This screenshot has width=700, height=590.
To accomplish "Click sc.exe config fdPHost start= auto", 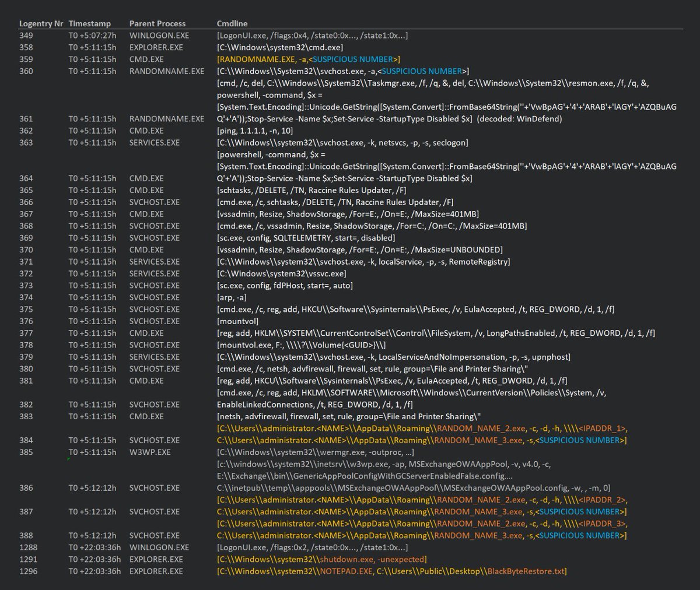I will 285,286.
